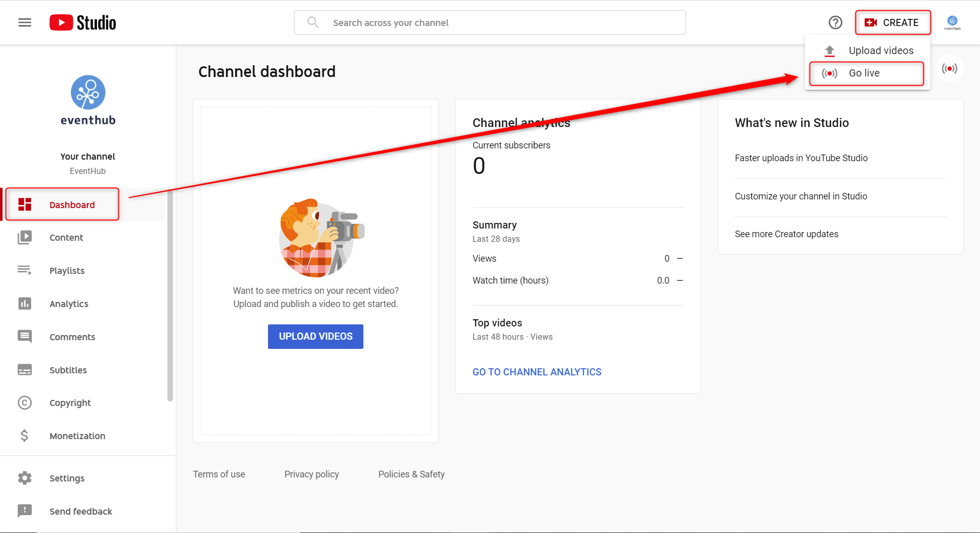
Task: Click the Copyright circle-C icon
Action: [24, 403]
